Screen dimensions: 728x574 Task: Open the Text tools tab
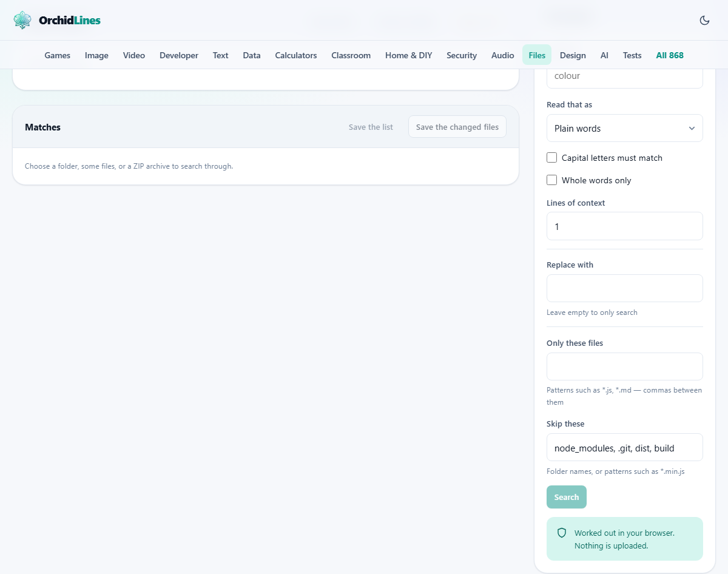[220, 55]
